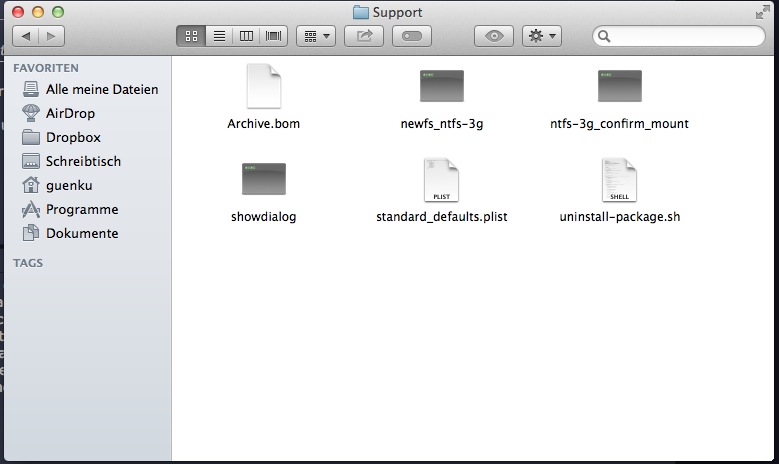Select the newfs_ntfs-3g executable icon
Image resolution: width=779 pixels, height=464 pixels.
click(441, 87)
